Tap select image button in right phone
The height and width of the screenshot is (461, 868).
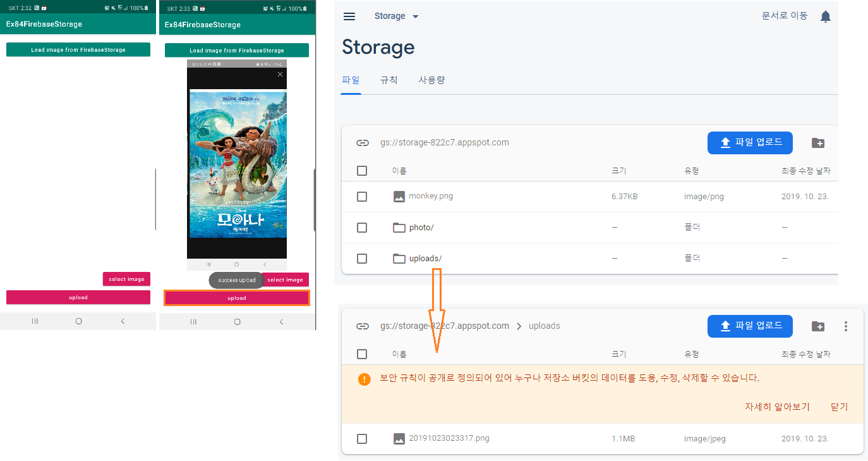tap(286, 280)
